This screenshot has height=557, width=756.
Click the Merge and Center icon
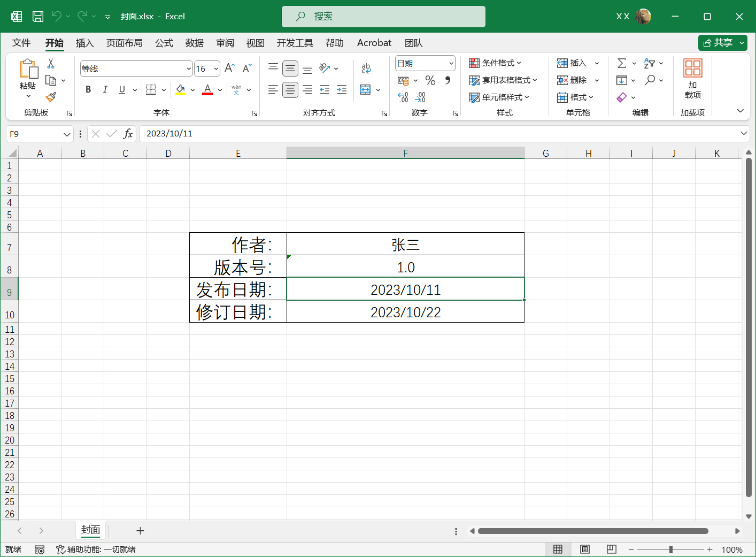[x=366, y=90]
